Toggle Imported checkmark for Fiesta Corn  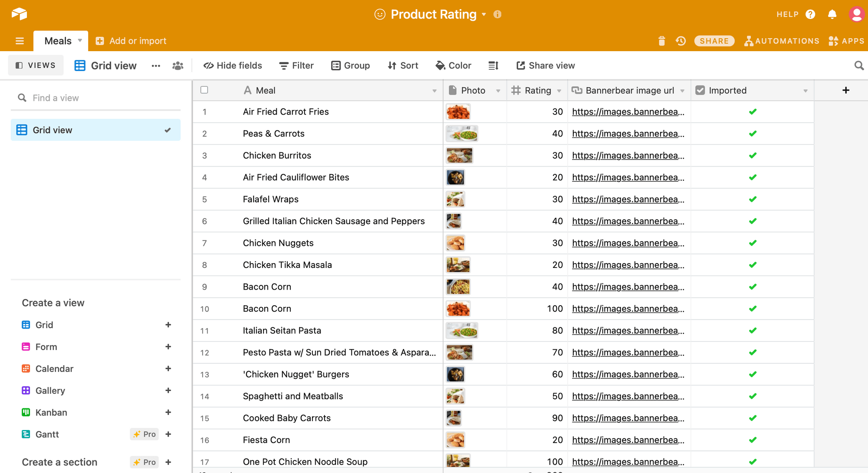click(753, 440)
